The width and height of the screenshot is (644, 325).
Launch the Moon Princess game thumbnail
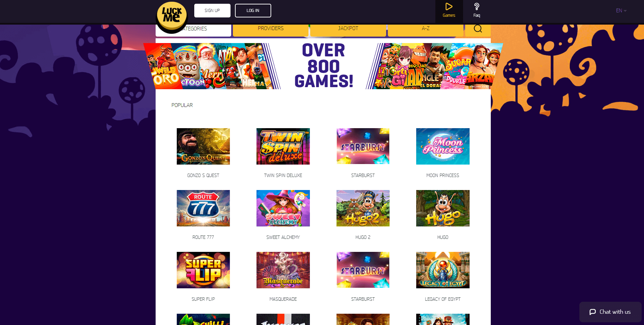443,146
